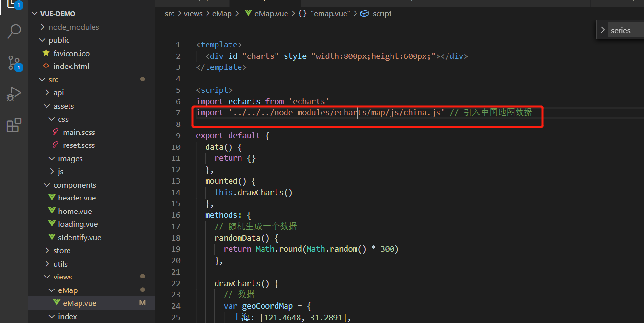644x323 pixels.
Task: Click script in the breadcrumb
Action: click(382, 14)
